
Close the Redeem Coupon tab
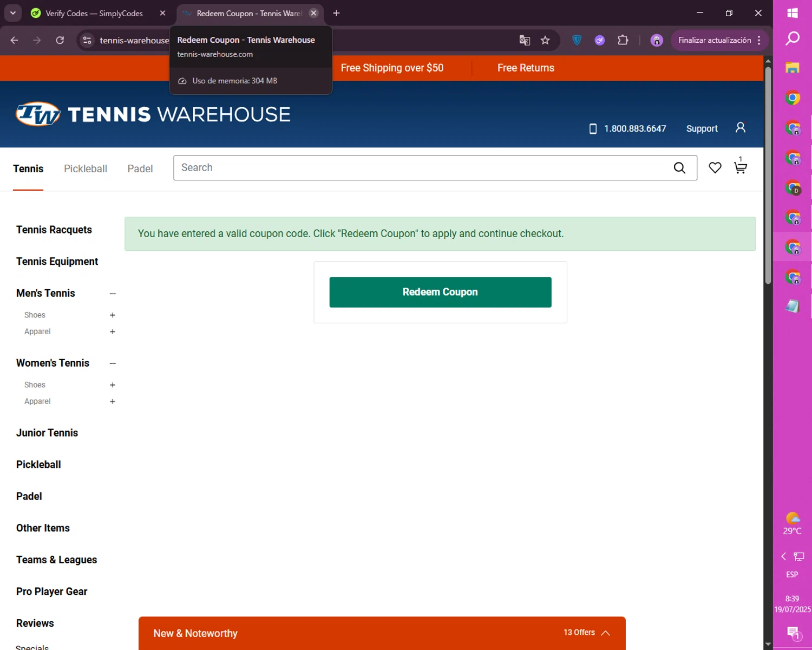(x=313, y=13)
